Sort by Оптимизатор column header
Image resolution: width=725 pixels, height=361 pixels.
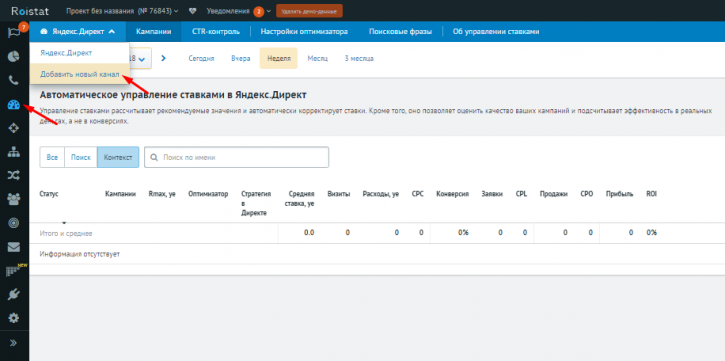coord(208,194)
